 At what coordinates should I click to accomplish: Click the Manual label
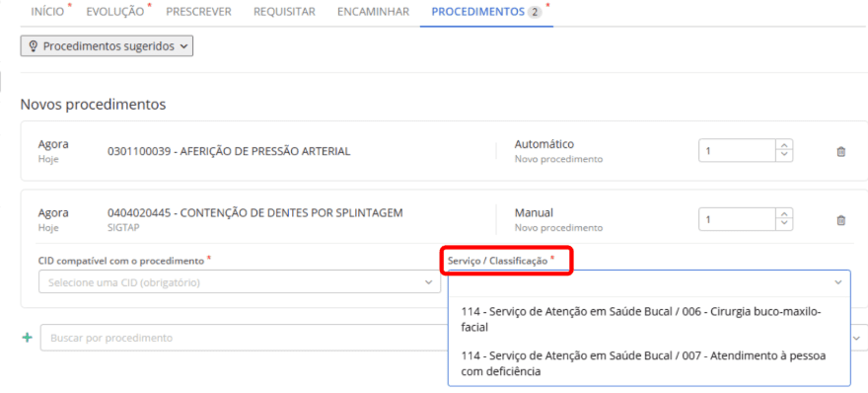[x=534, y=213]
